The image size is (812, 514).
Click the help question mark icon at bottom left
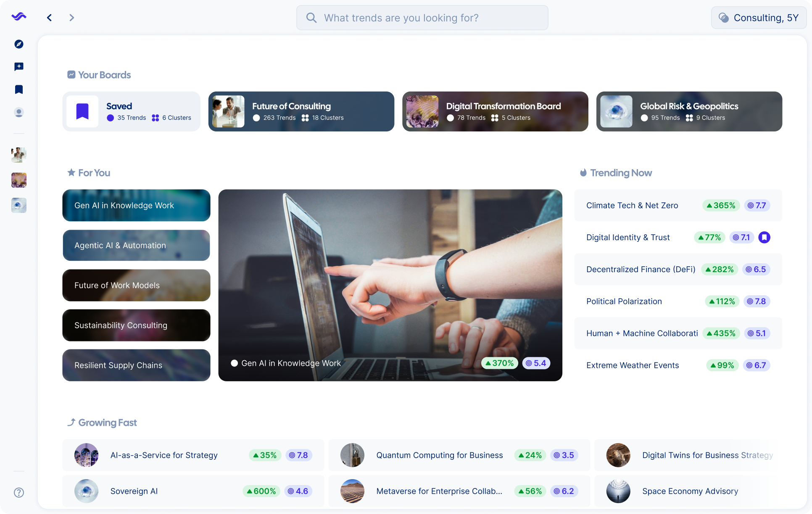coord(18,493)
